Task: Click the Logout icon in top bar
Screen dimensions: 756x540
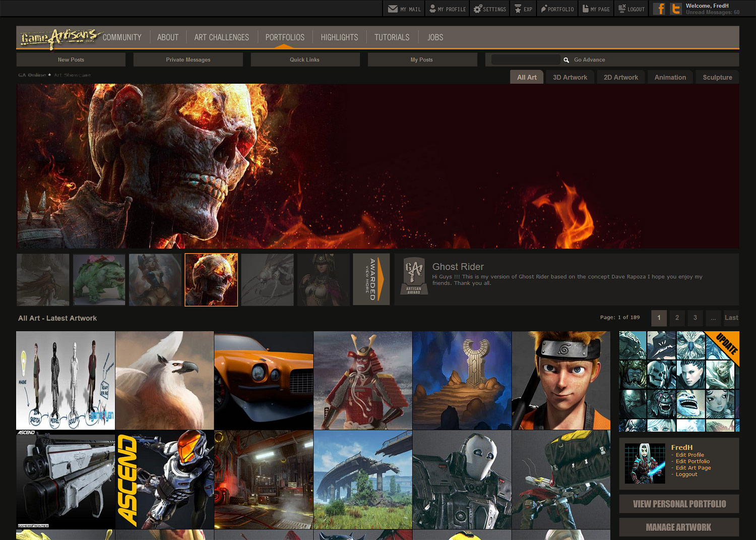Action: coord(622,9)
